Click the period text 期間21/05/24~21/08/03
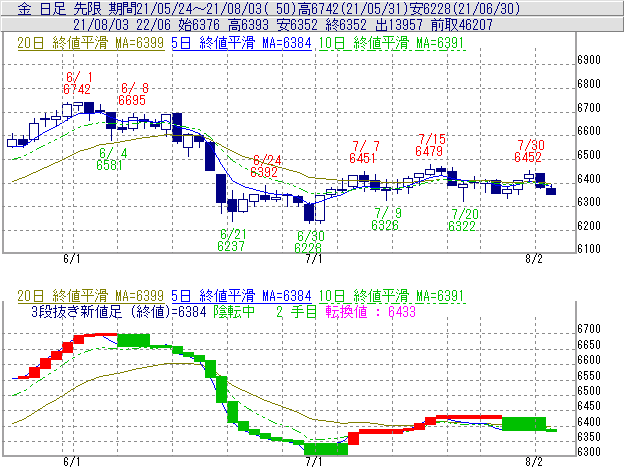 (x=187, y=8)
